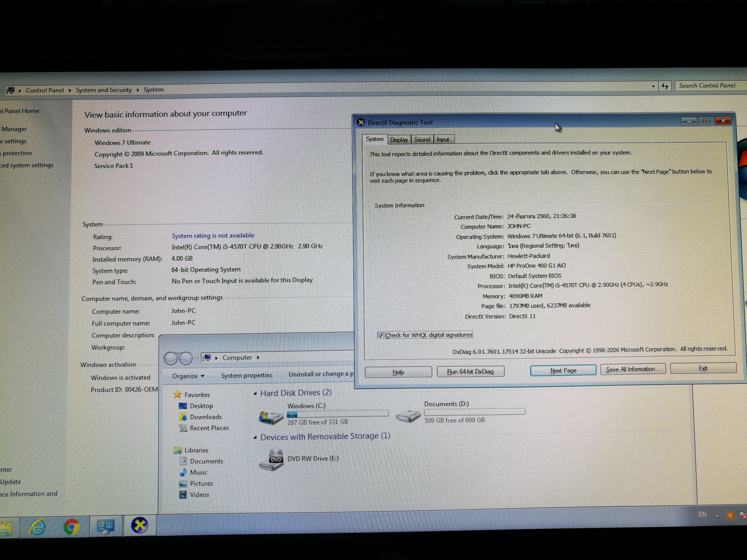Click the computer icon in explorer address bar

point(206,358)
